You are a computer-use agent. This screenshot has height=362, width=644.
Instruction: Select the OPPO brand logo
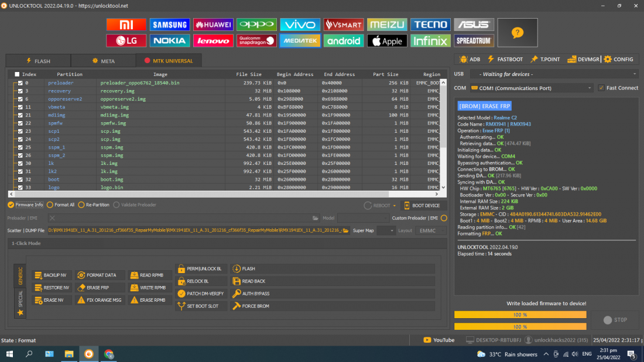[x=256, y=25]
